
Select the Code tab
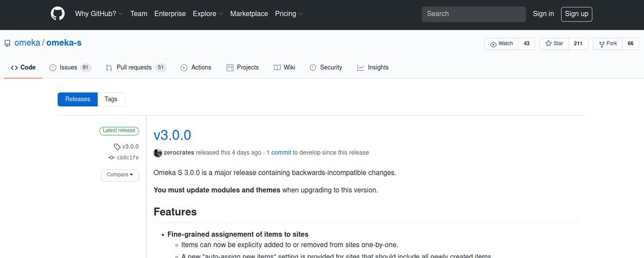24,67
